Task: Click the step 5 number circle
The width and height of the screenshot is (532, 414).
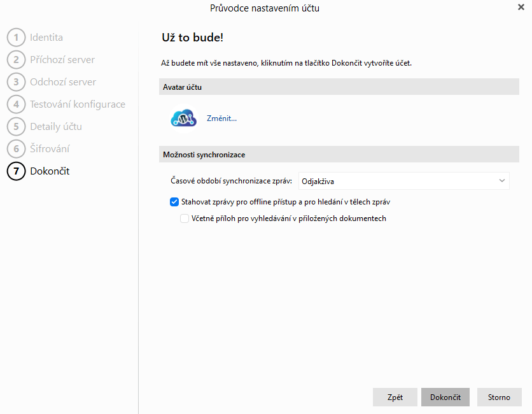Action: point(16,127)
